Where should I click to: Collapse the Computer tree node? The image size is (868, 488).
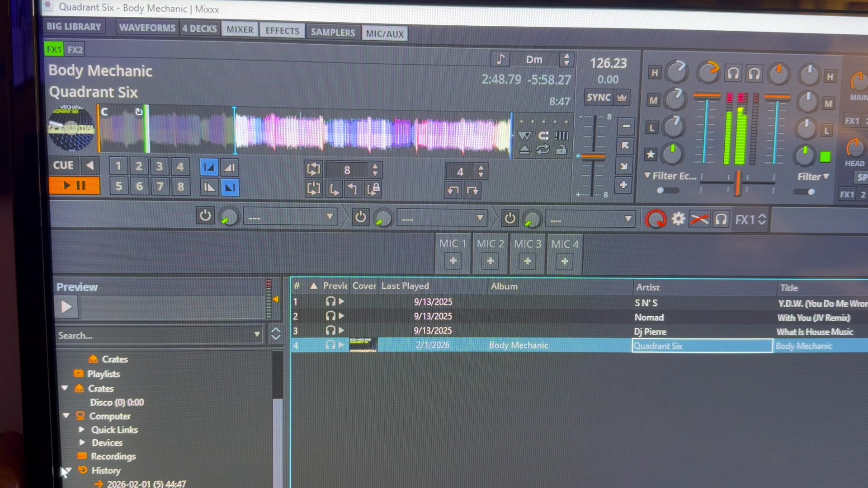coord(66,415)
